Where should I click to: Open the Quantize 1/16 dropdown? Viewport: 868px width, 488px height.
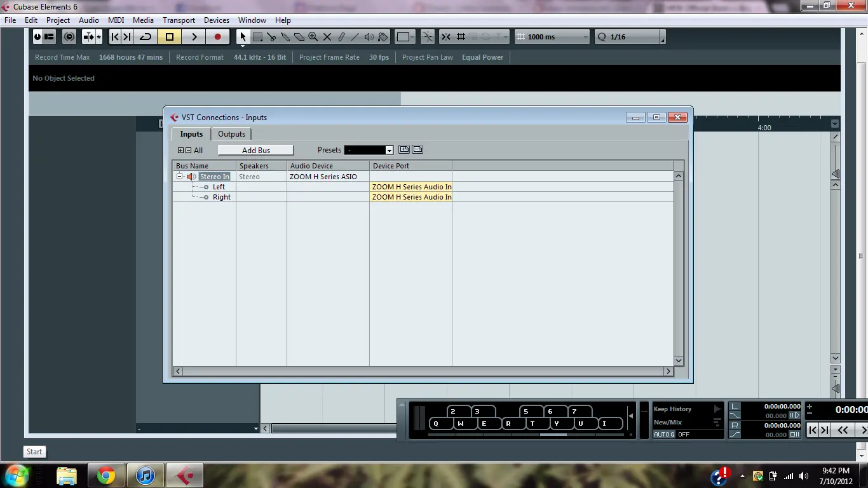pyautogui.click(x=630, y=37)
